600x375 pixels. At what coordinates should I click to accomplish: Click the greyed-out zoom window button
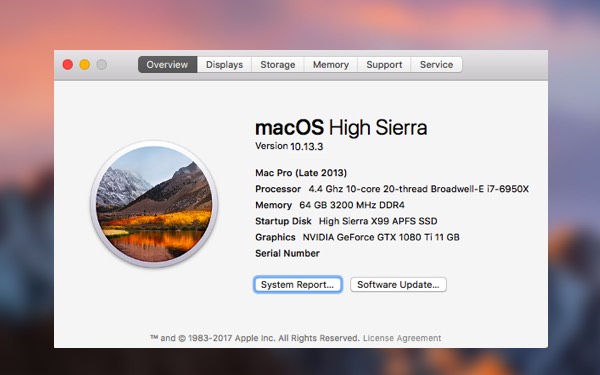(x=101, y=65)
